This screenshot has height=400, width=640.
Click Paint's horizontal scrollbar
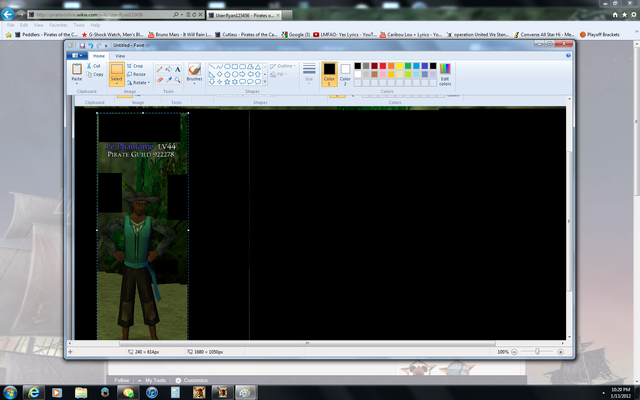click(307, 343)
